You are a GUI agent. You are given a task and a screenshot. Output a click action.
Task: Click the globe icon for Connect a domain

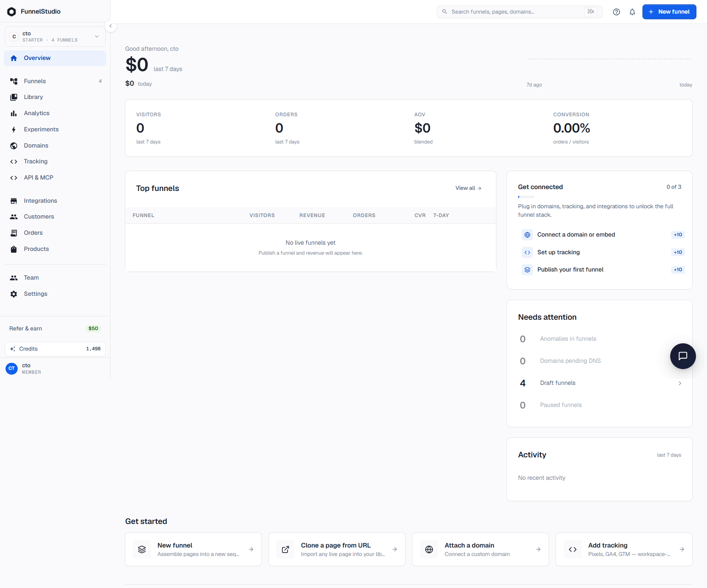tap(527, 235)
